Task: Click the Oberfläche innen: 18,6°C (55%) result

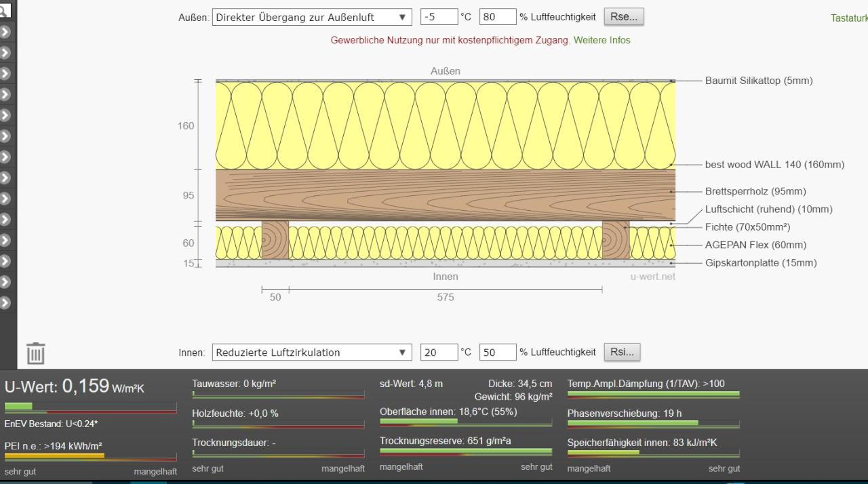Action: click(x=448, y=411)
